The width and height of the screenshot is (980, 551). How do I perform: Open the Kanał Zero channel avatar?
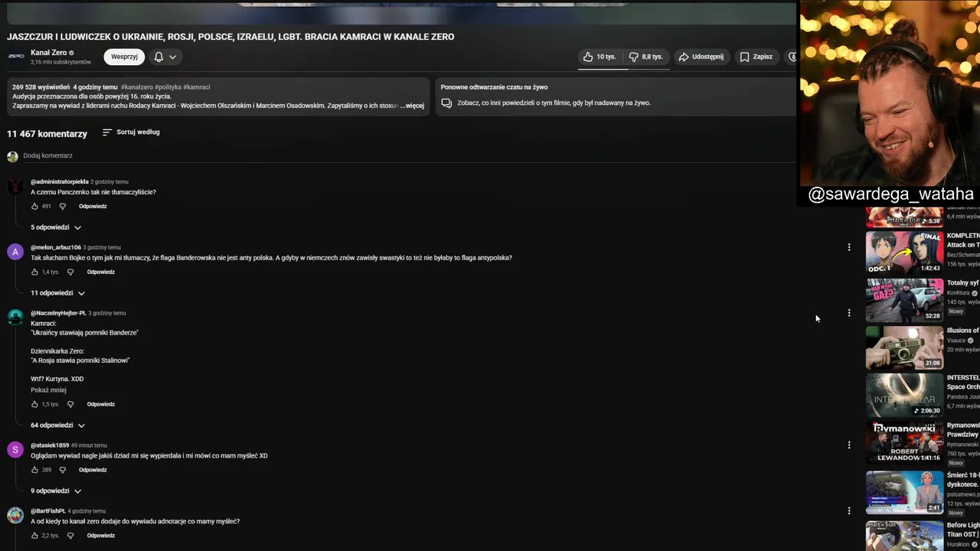(16, 57)
